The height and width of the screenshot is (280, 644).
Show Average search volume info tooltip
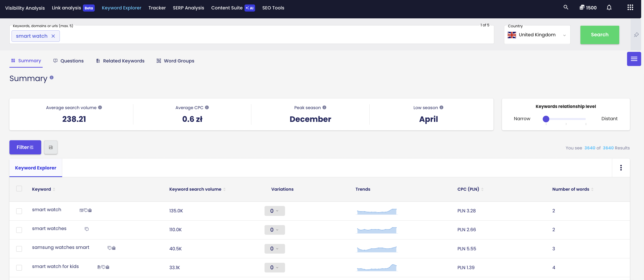coord(100,107)
